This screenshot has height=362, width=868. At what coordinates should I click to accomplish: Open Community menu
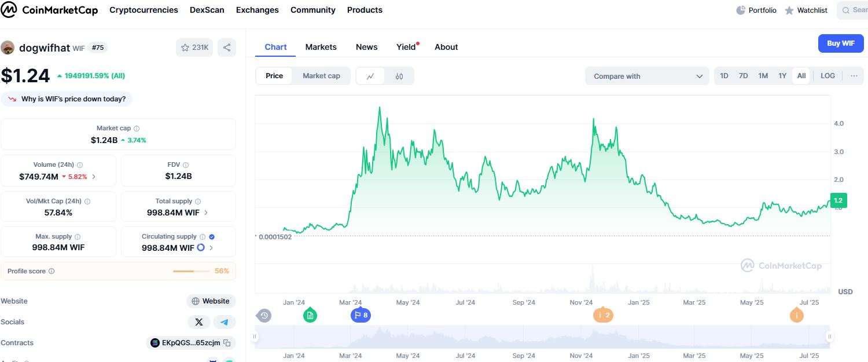click(x=313, y=10)
